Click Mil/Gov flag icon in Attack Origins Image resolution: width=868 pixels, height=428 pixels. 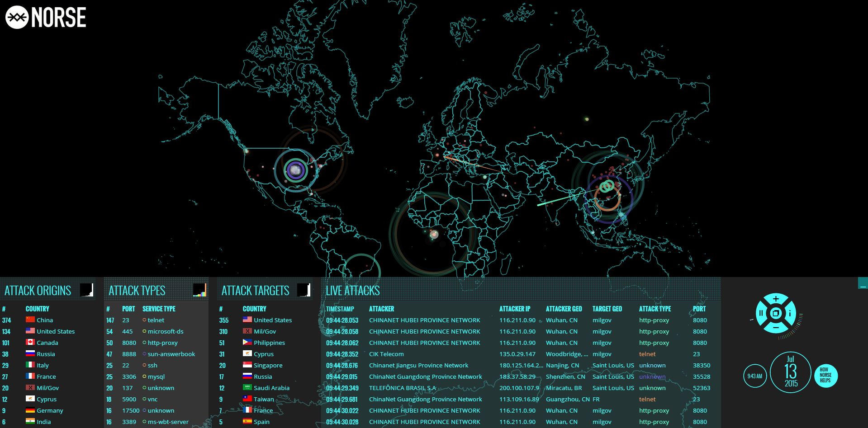[30, 387]
